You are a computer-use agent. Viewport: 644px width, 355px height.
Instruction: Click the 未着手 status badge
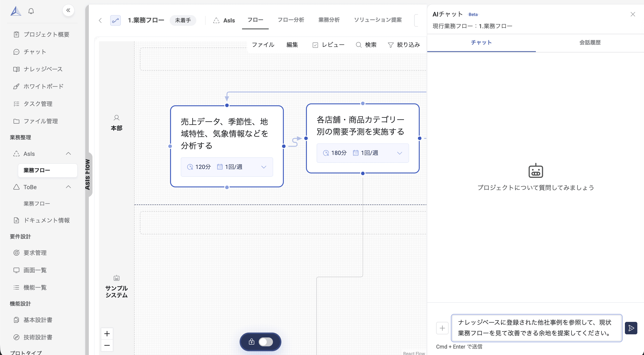coord(183,20)
